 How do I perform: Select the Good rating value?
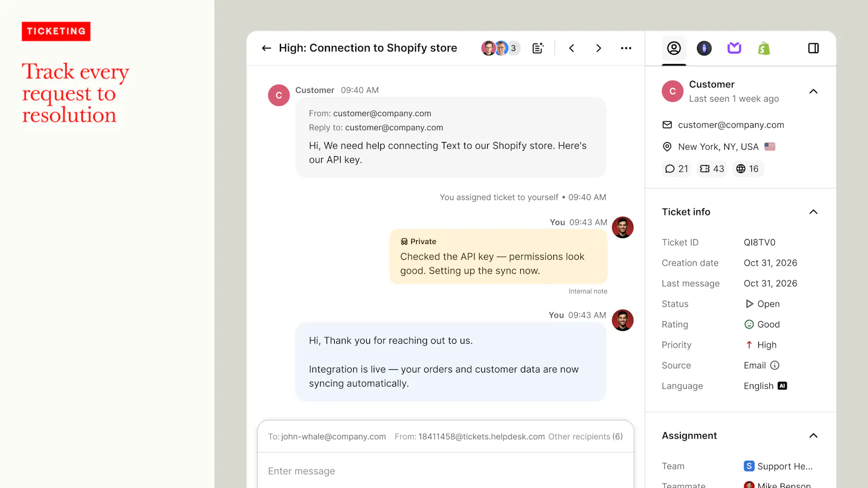762,324
